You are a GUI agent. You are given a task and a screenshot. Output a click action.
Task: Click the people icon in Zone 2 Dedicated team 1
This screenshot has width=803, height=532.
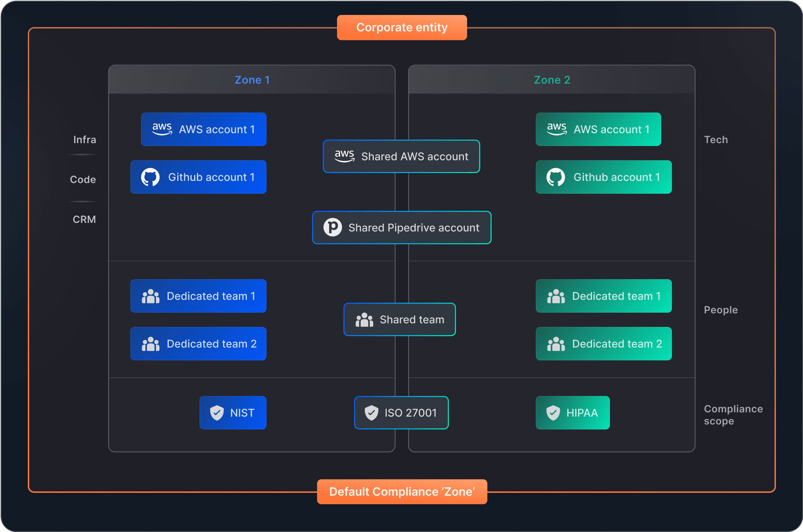(556, 296)
